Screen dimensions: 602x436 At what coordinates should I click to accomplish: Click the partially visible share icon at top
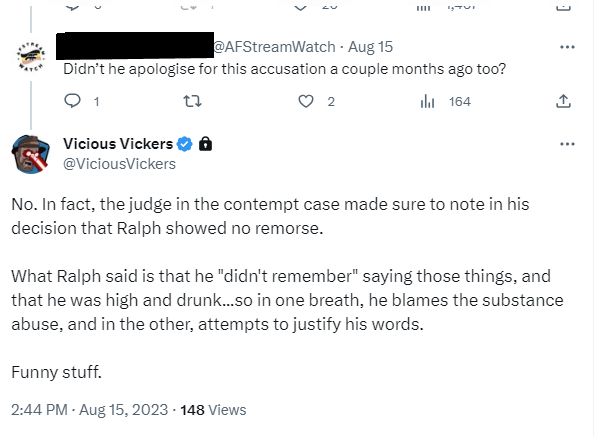pyautogui.click(x=563, y=7)
